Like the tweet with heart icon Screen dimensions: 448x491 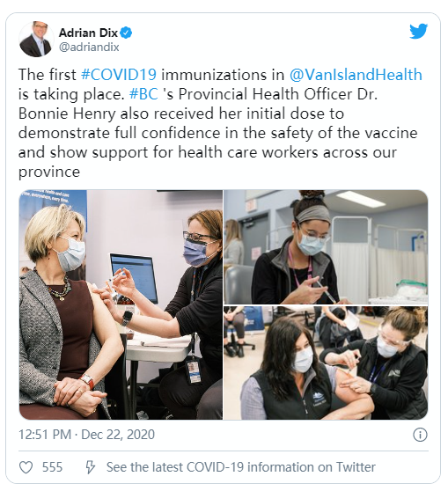[x=26, y=467]
